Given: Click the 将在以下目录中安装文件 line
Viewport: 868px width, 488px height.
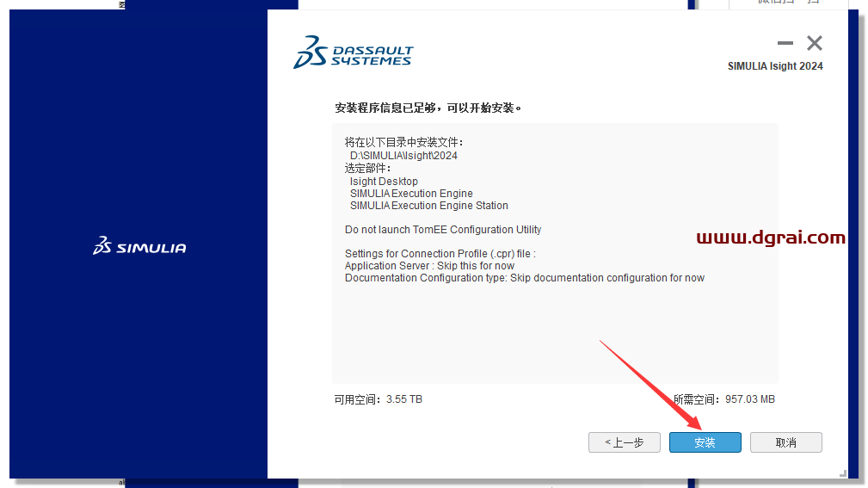Looking at the screenshot, I should coord(403,142).
